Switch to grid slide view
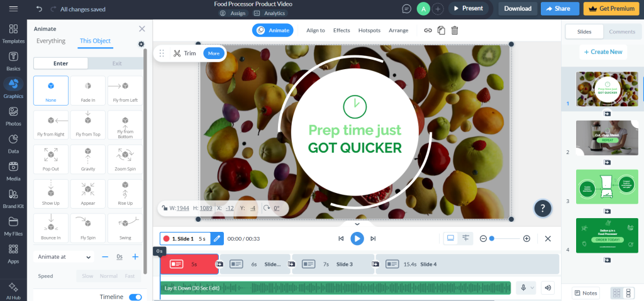 [x=616, y=293]
